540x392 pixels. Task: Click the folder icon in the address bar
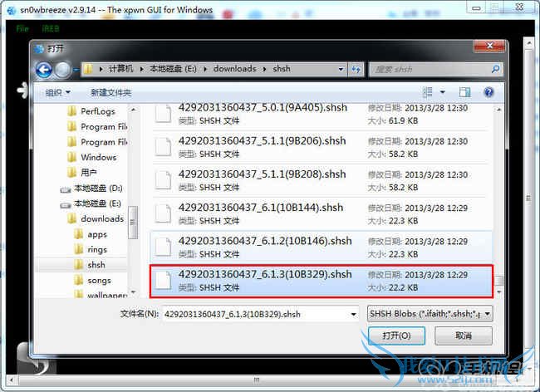pyautogui.click(x=89, y=69)
